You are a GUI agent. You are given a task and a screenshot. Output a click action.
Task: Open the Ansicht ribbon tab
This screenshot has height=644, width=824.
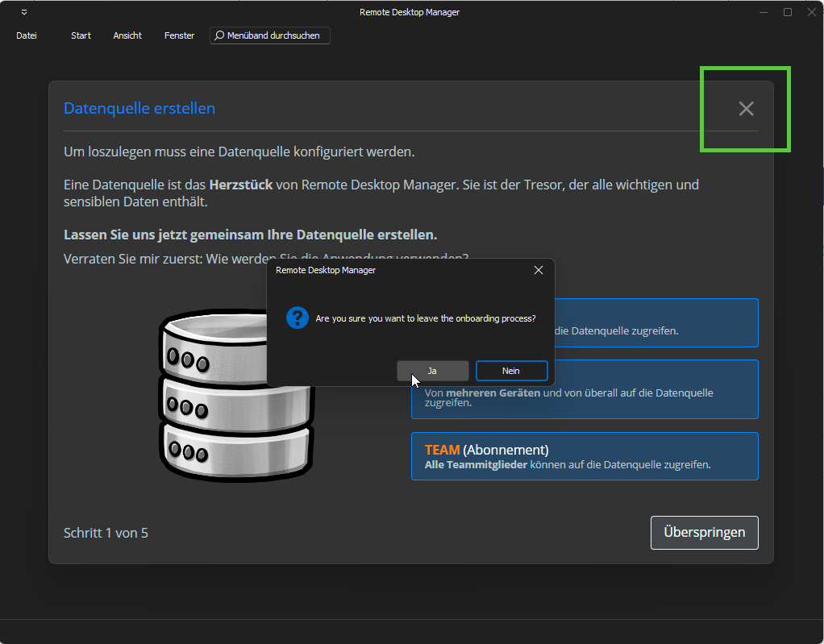pyautogui.click(x=127, y=35)
